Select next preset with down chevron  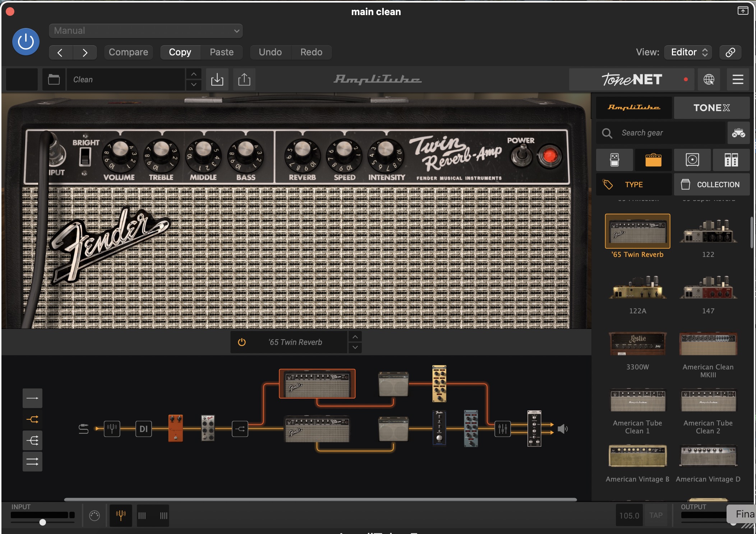point(194,85)
